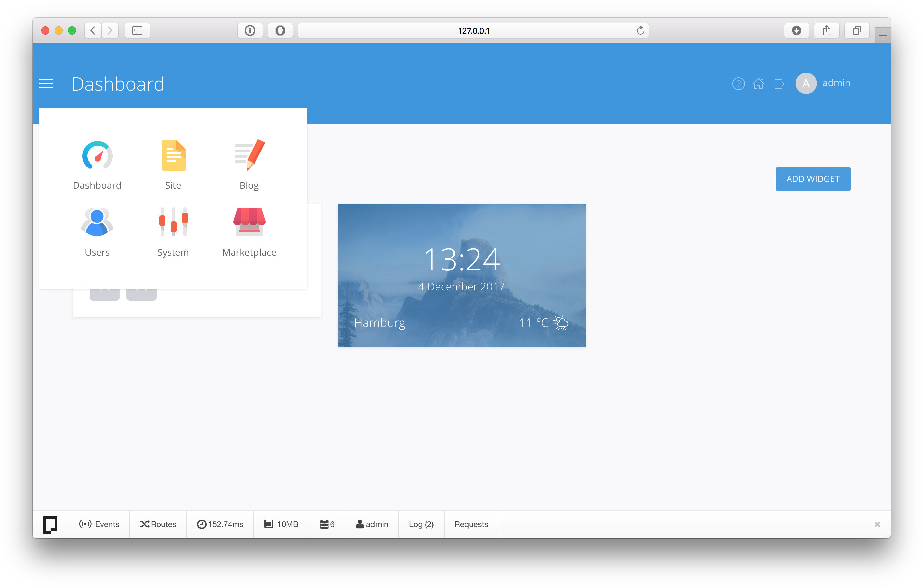Click the 127.0.0.1 address bar
The height and width of the screenshot is (588, 923).
tap(473, 30)
